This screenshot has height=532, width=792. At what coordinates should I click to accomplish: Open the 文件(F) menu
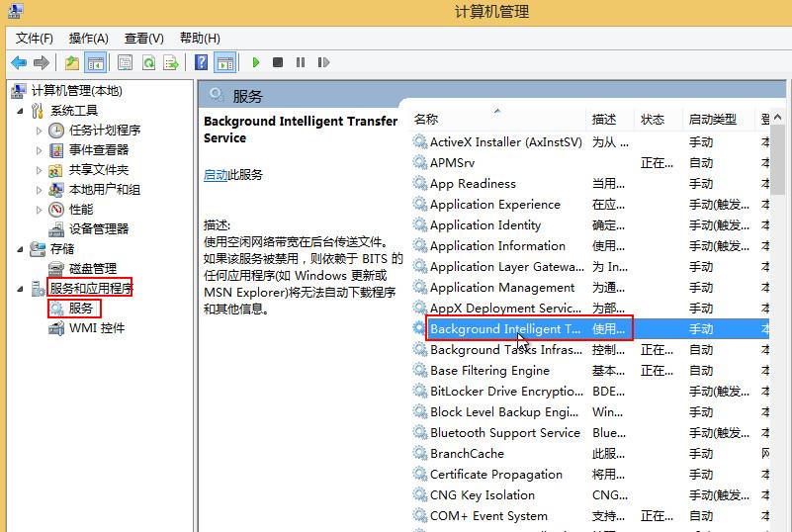coord(35,38)
